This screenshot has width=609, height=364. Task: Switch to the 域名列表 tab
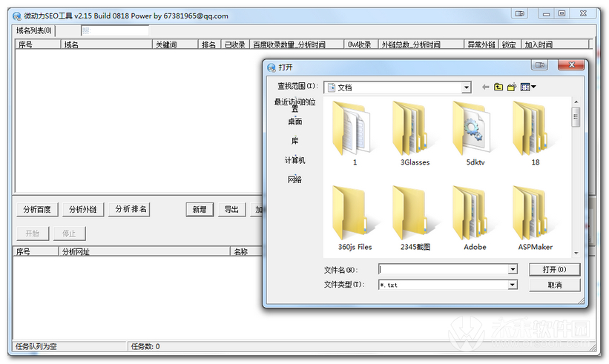coord(34,30)
